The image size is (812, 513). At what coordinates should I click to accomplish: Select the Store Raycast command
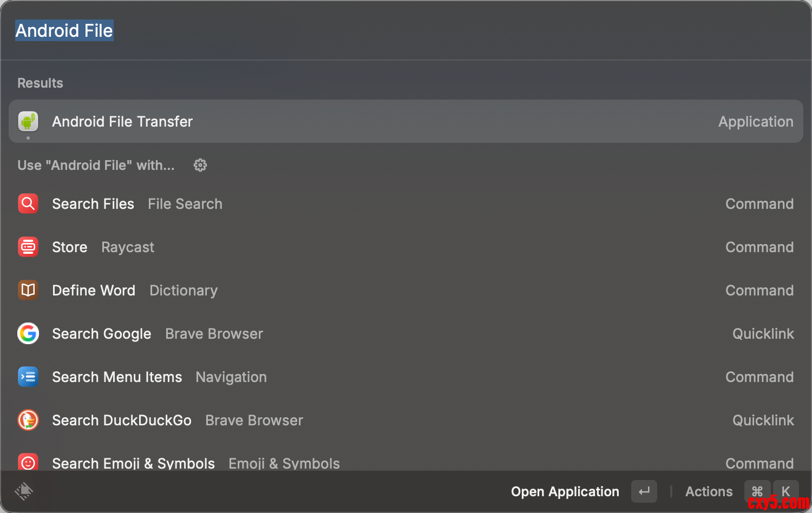pos(406,247)
